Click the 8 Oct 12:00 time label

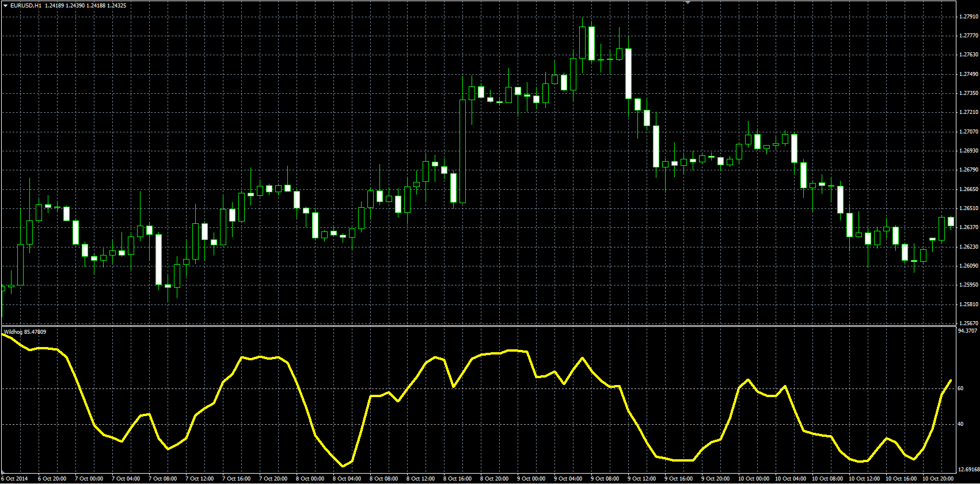[420, 479]
